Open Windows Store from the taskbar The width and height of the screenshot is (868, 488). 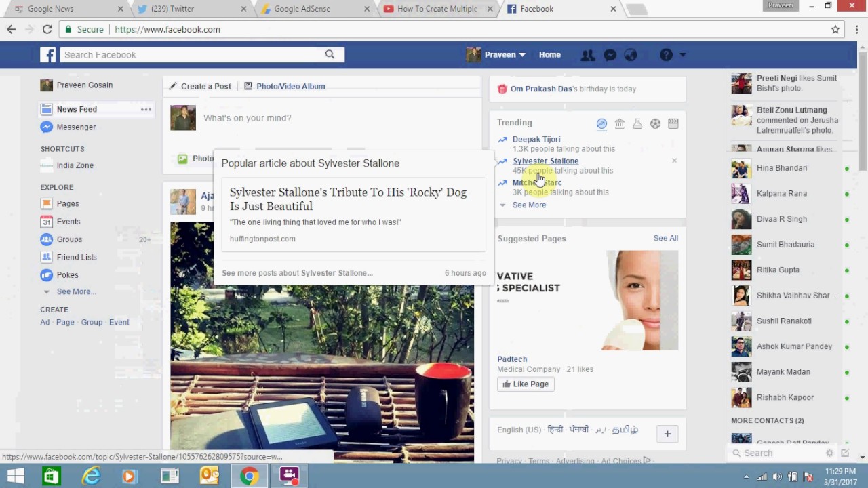tap(52, 476)
